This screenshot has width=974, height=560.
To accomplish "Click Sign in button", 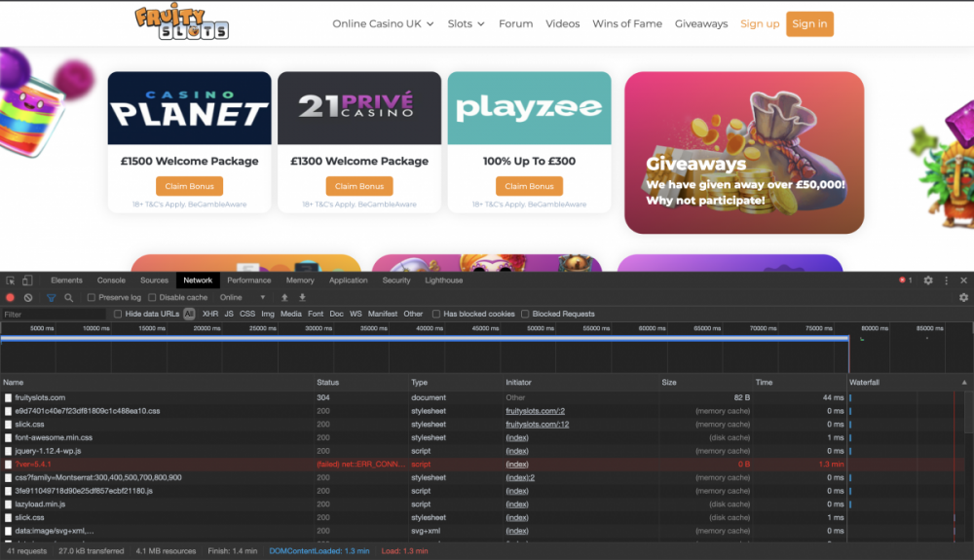I will pos(809,23).
